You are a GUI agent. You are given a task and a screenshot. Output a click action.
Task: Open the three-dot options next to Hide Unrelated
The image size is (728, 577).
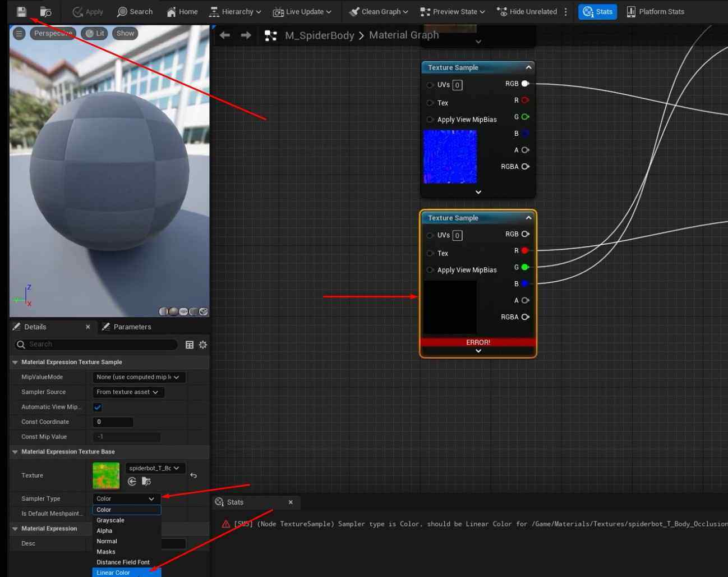(565, 12)
